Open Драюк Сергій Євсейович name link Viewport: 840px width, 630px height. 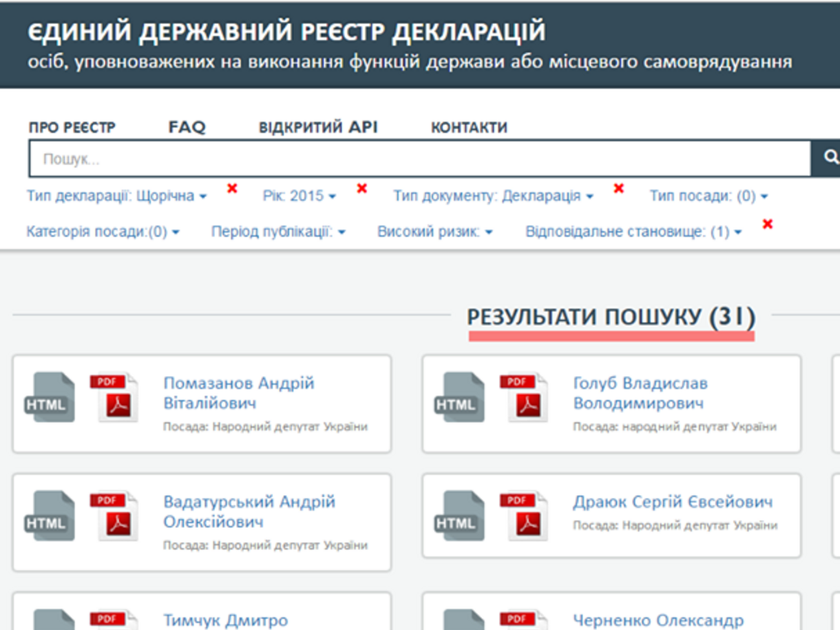(673, 502)
